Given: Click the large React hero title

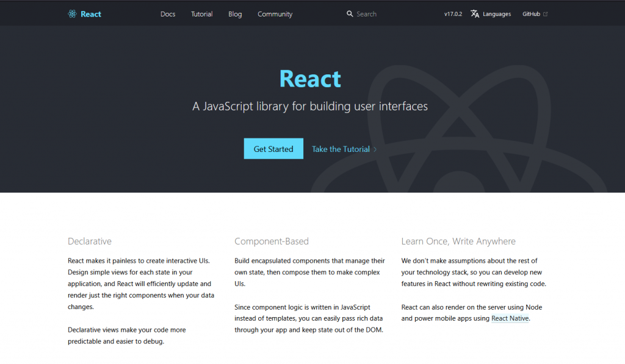Looking at the screenshot, I should click(310, 79).
